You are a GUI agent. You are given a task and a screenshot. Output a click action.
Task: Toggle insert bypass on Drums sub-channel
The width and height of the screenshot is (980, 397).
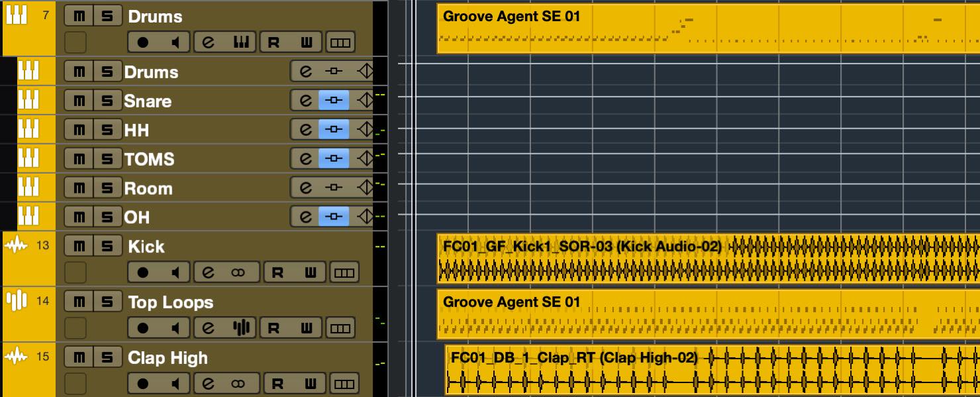pos(334,72)
